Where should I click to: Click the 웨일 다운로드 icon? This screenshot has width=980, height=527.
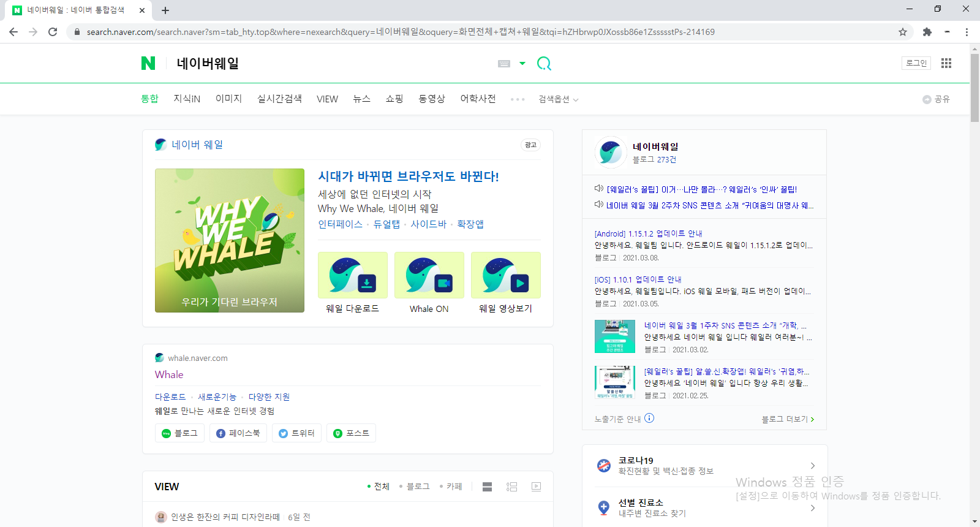click(353, 275)
